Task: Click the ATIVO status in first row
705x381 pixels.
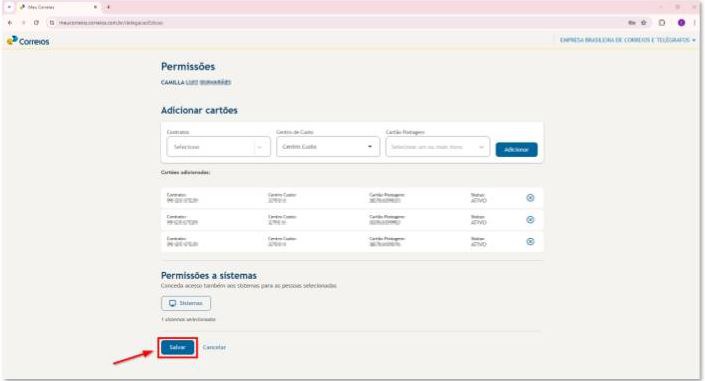Action: click(x=478, y=201)
